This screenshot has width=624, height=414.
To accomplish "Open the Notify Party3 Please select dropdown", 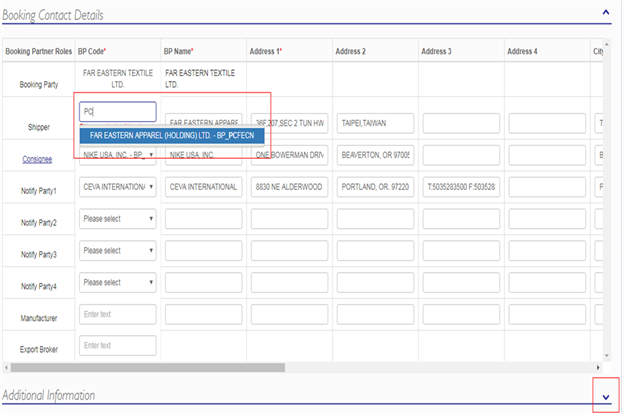I will pyautogui.click(x=118, y=250).
